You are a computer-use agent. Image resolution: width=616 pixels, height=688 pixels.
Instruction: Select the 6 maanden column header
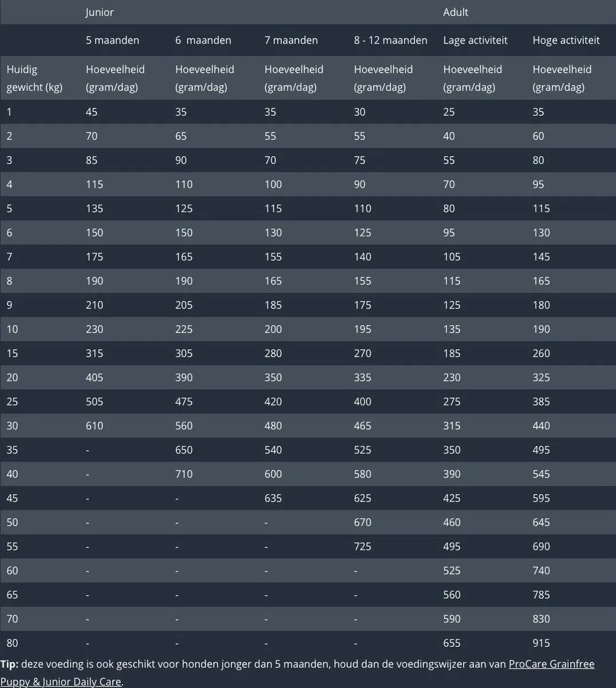click(x=203, y=40)
